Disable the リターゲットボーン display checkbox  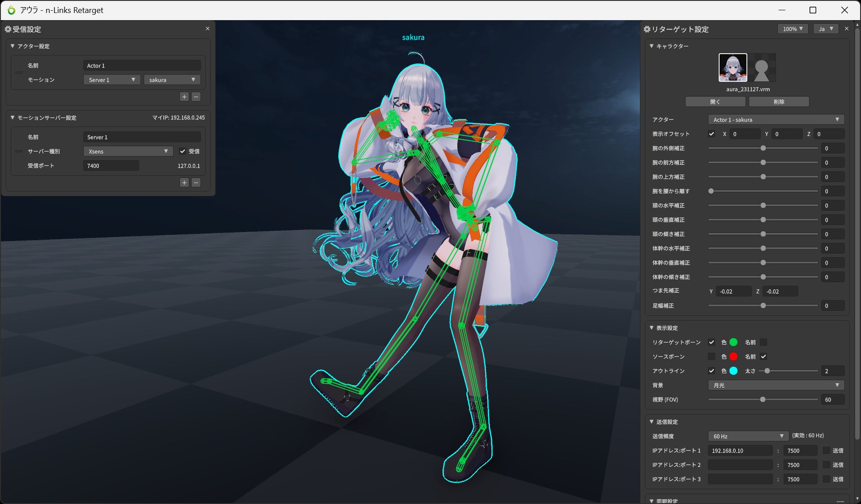tap(712, 342)
